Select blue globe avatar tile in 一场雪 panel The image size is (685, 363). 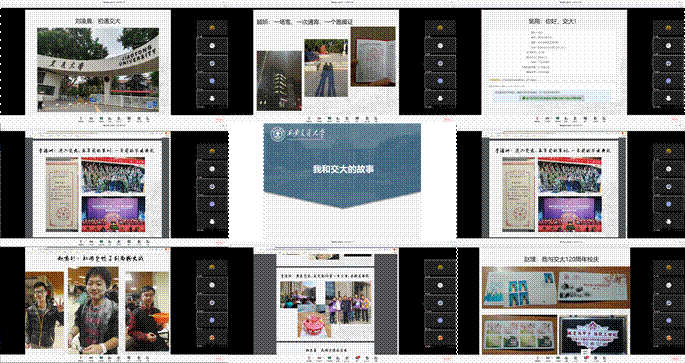(x=440, y=63)
